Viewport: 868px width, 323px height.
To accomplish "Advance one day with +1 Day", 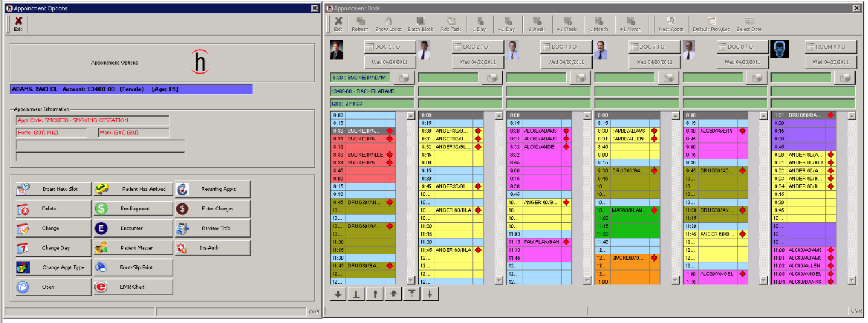I will [x=507, y=24].
